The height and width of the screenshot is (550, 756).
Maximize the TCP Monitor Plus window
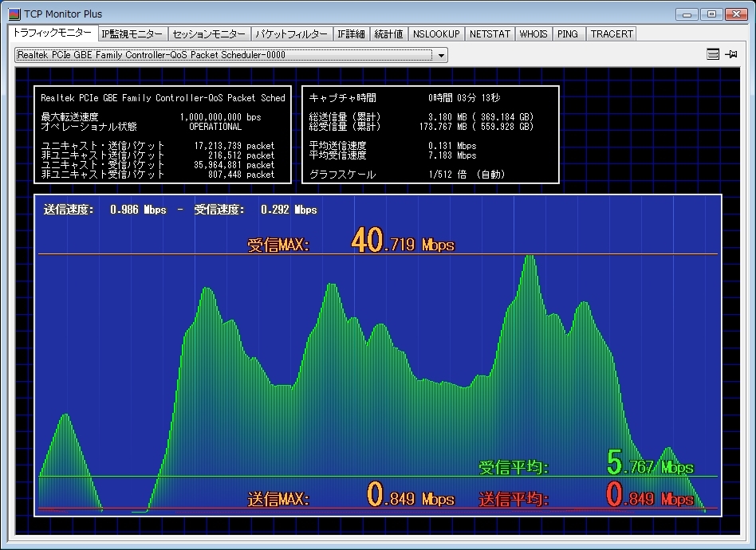(711, 14)
